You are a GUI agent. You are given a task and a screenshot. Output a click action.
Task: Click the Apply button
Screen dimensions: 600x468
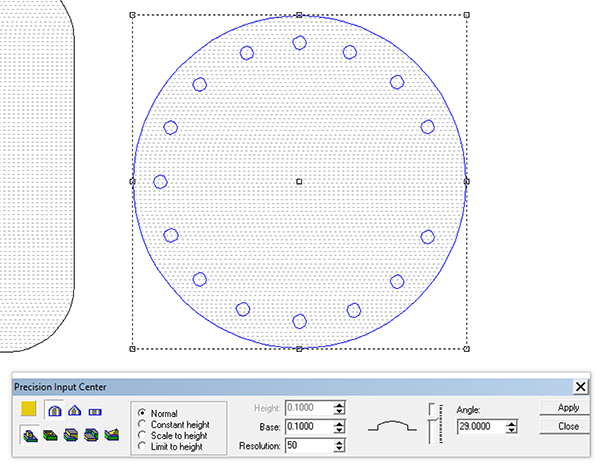565,408
